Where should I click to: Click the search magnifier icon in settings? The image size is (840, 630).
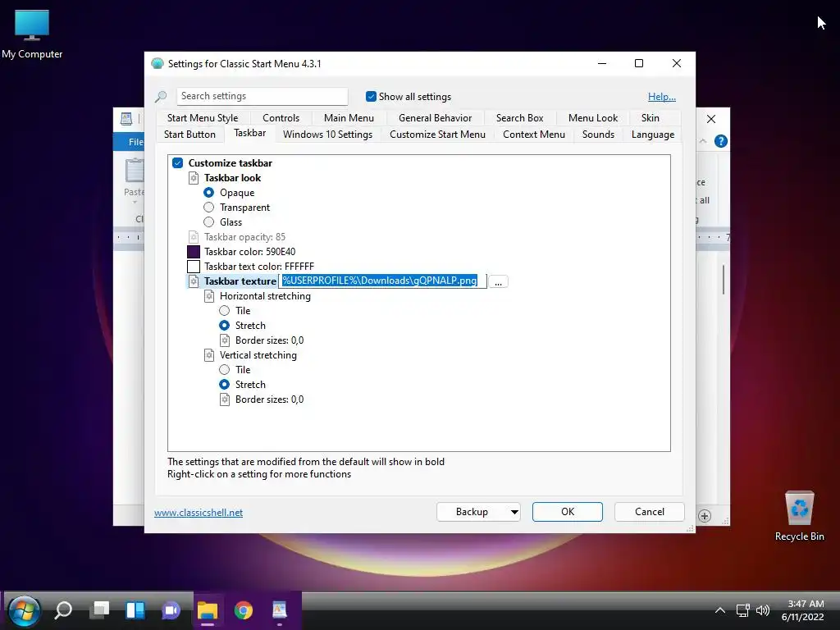point(161,97)
